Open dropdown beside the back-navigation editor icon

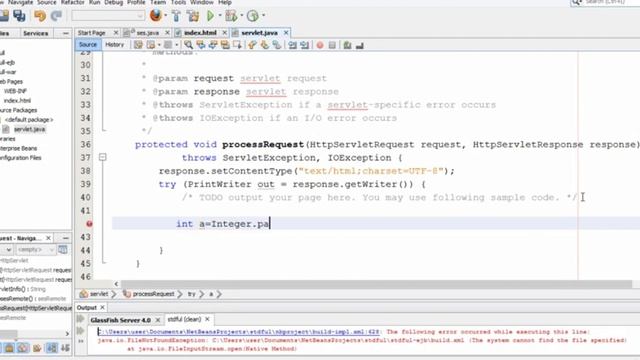pyautogui.click(x=159, y=45)
